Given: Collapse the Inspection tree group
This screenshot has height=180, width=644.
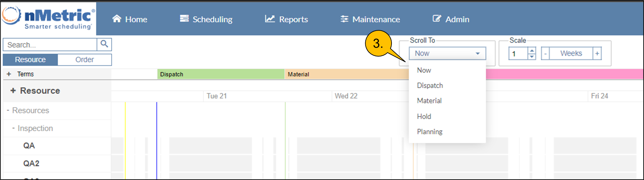Looking at the screenshot, I should [13, 128].
